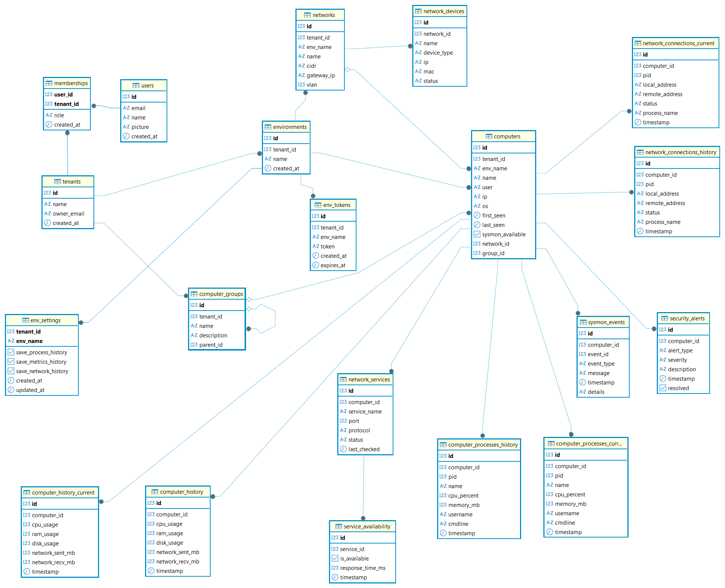Screen dimensions: 725x588
Task: Click alert_type column in security_alerts
Action: pyautogui.click(x=680, y=351)
